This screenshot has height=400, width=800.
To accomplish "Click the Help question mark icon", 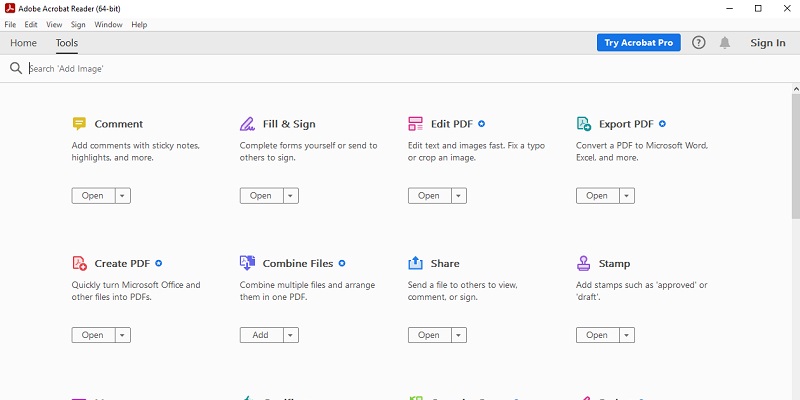I will click(698, 43).
